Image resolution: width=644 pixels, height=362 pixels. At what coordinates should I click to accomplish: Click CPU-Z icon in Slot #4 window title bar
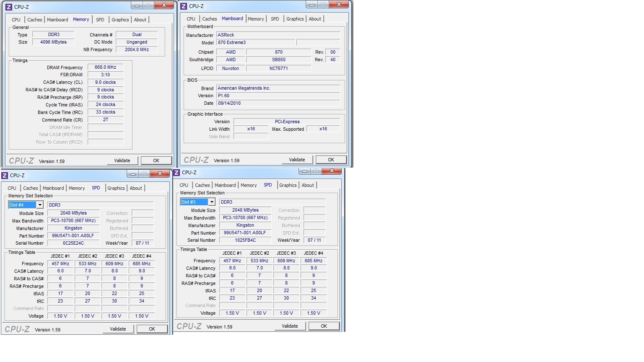pyautogui.click(x=5, y=176)
